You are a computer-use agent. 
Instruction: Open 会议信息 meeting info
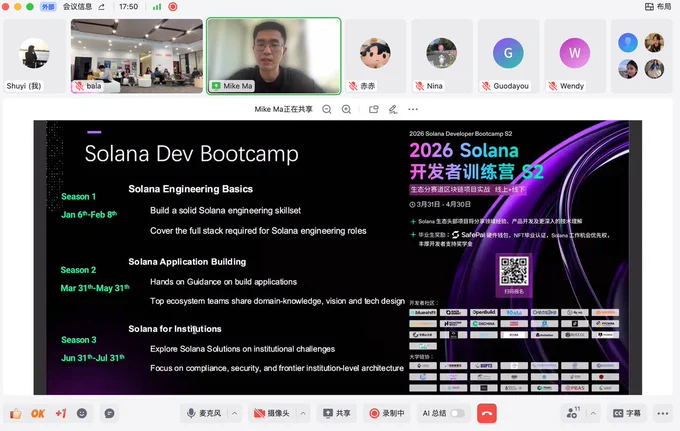tap(77, 7)
